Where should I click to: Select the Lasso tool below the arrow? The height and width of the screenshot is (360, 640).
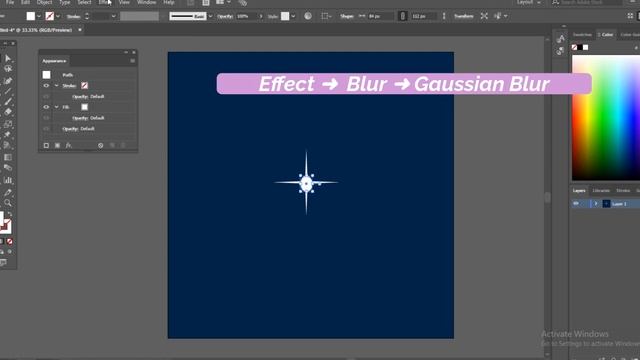pyautogui.click(x=8, y=69)
